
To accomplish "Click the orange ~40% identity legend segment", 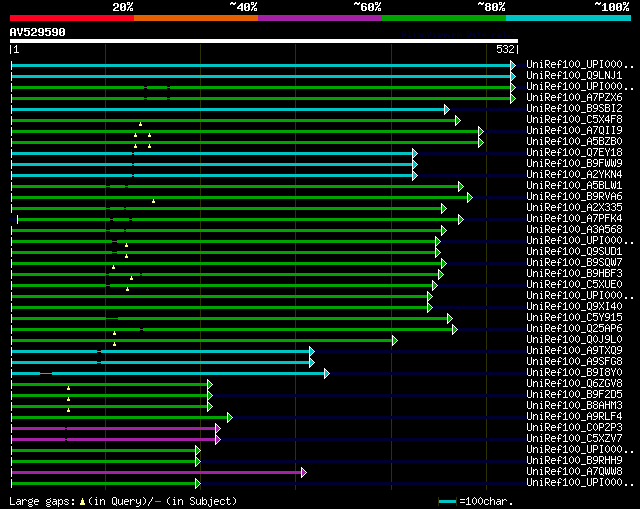I will (196, 18).
